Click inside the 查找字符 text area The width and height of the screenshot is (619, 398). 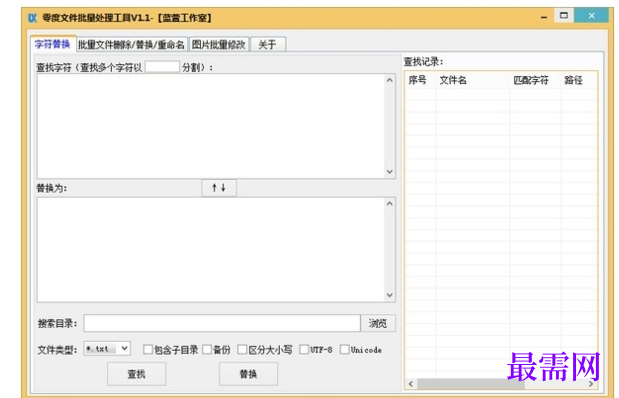(211, 126)
